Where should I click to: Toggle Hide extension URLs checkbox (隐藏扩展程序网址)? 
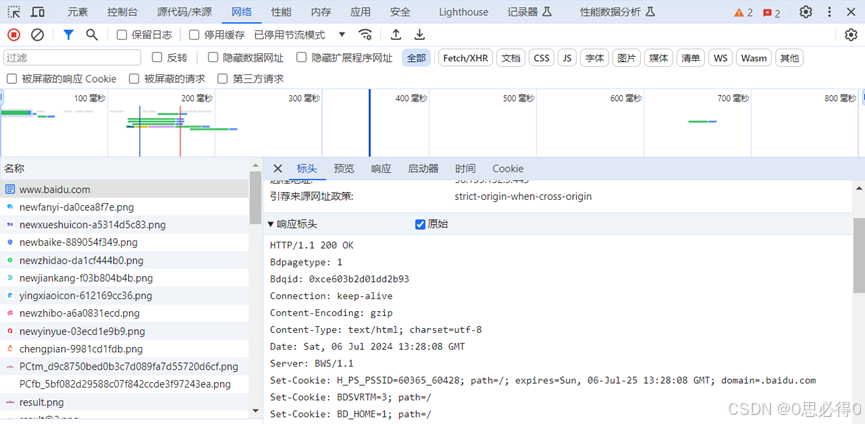coord(301,57)
